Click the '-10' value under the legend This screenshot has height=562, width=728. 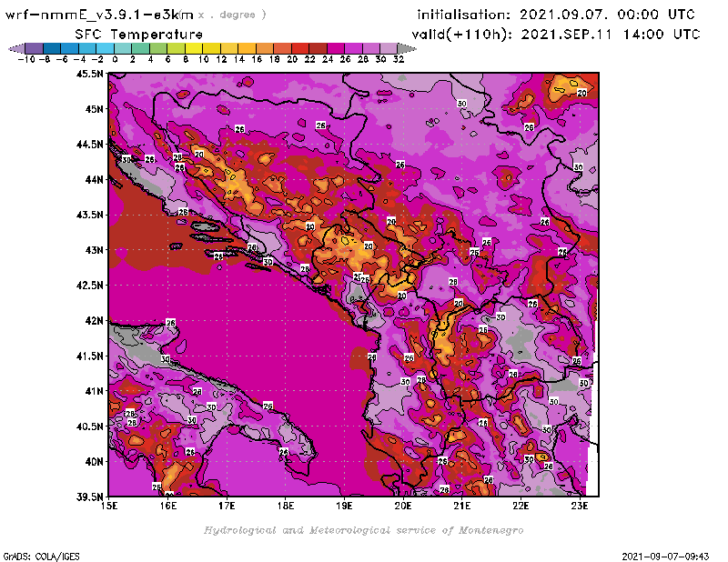pos(26,59)
